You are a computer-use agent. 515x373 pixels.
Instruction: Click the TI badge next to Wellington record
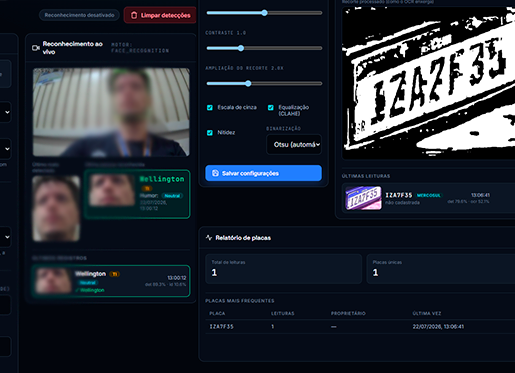[115, 274]
